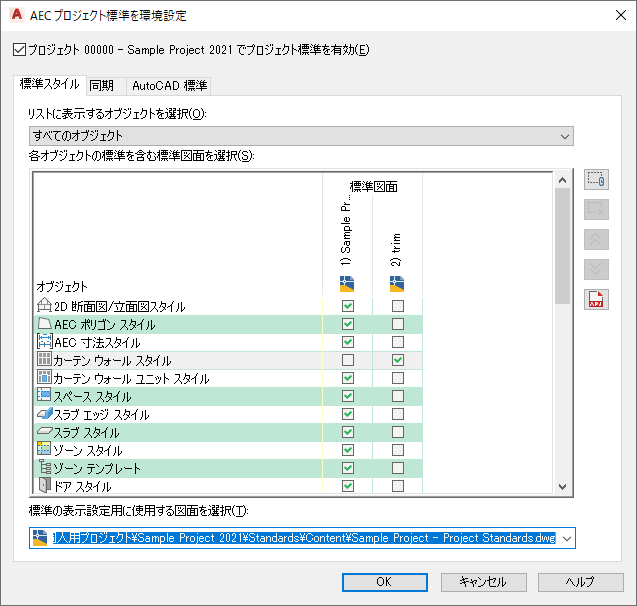Click the AEC ポリゴン スタイル row icon
637x606 pixels.
pos(44,323)
